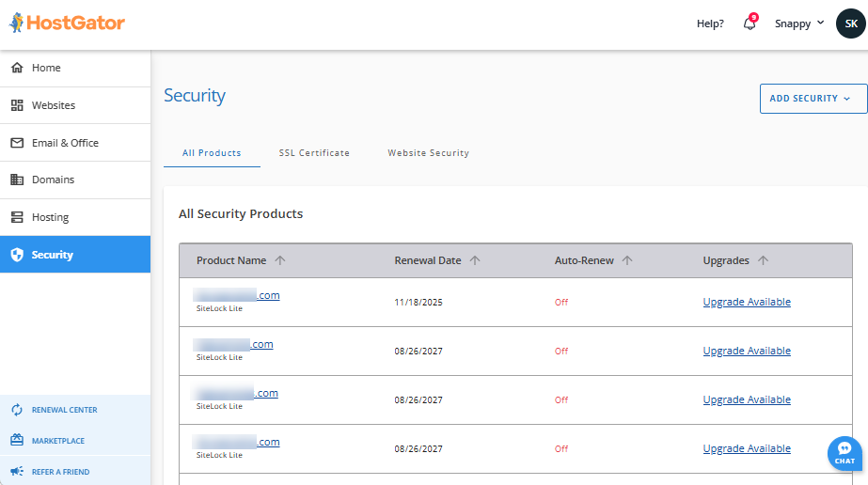The height and width of the screenshot is (485, 868).
Task: Open Hosting in sidebar
Action: click(x=75, y=217)
